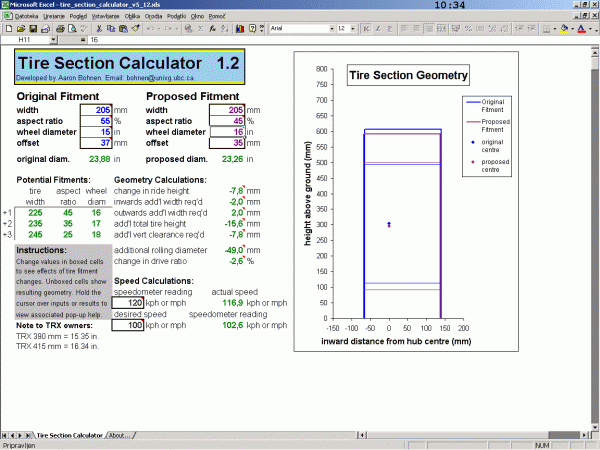The height and width of the screenshot is (450, 600).
Task: Open the Urejanje menu
Action: 54,16
